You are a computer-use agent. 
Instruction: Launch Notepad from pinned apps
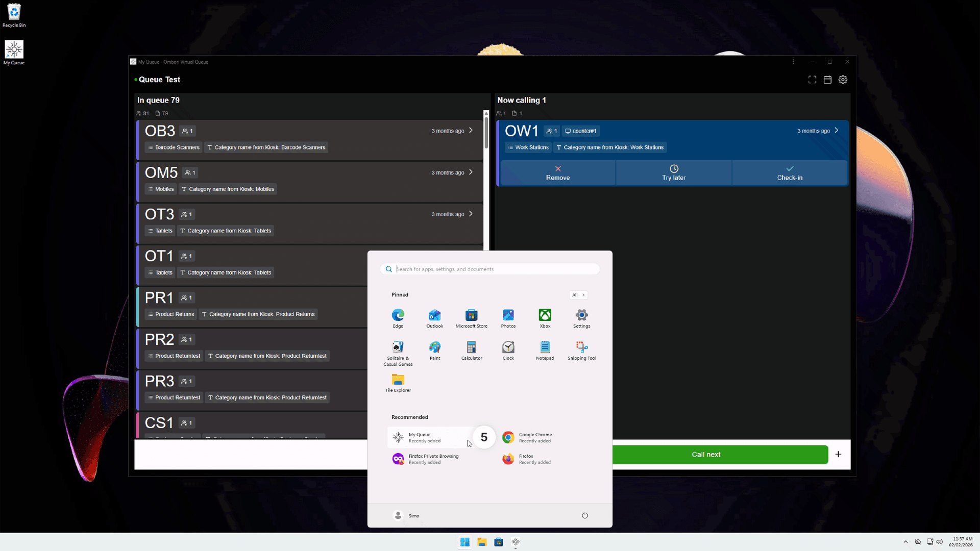click(545, 350)
